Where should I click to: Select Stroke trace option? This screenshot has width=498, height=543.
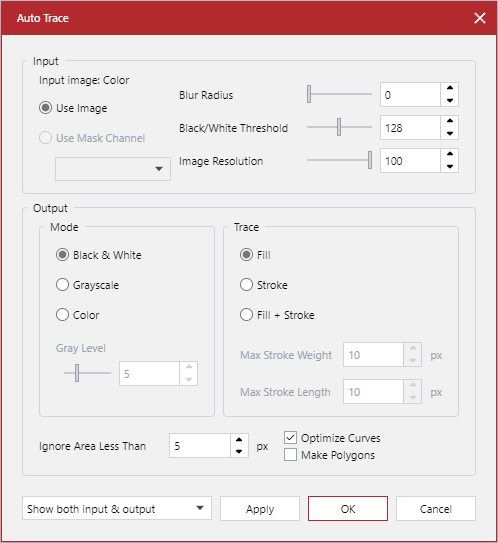[246, 285]
